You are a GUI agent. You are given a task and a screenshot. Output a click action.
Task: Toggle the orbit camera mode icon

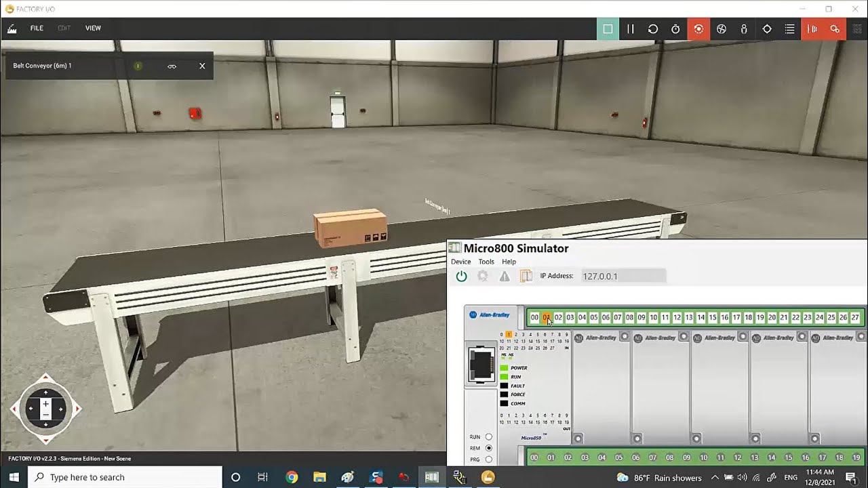[698, 29]
